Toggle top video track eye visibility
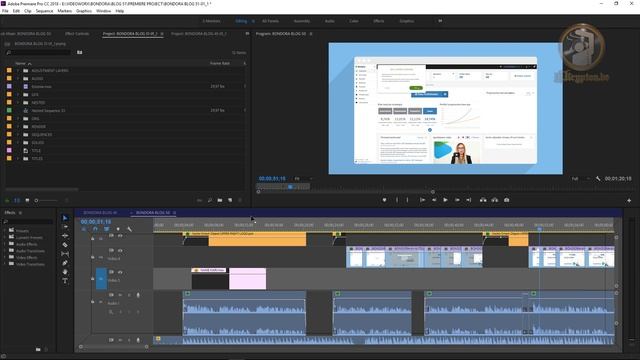This screenshot has height=360, width=640. [120, 236]
